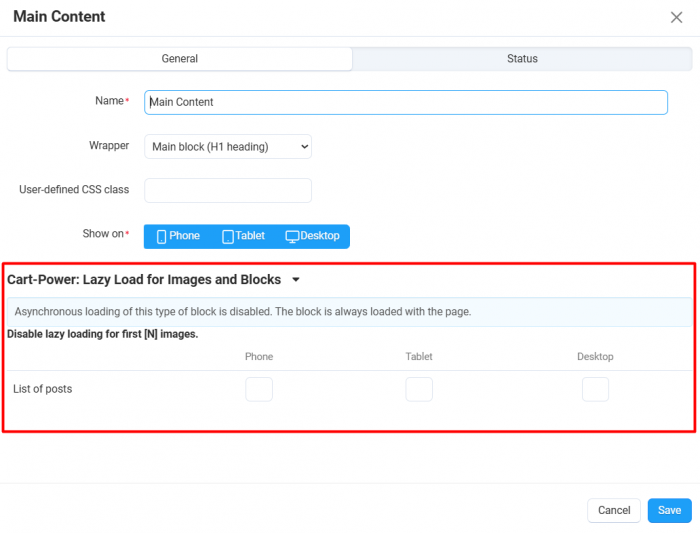Click the Cancel button
700x533 pixels.
[x=614, y=510]
